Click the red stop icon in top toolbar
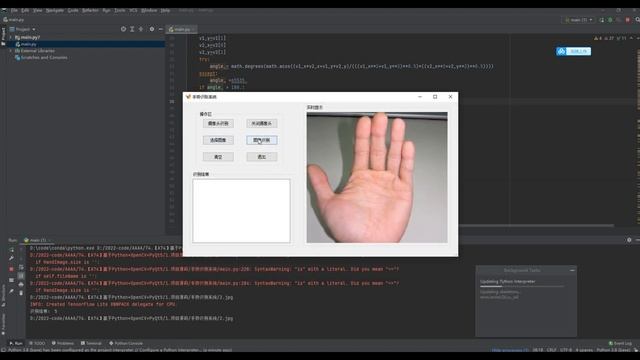This screenshot has height=360, width=640. [628, 20]
